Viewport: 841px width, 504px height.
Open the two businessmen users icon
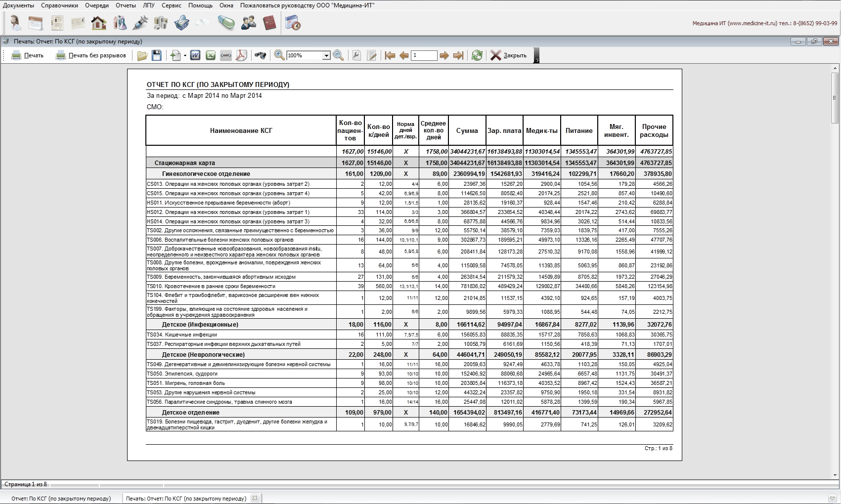249,23
